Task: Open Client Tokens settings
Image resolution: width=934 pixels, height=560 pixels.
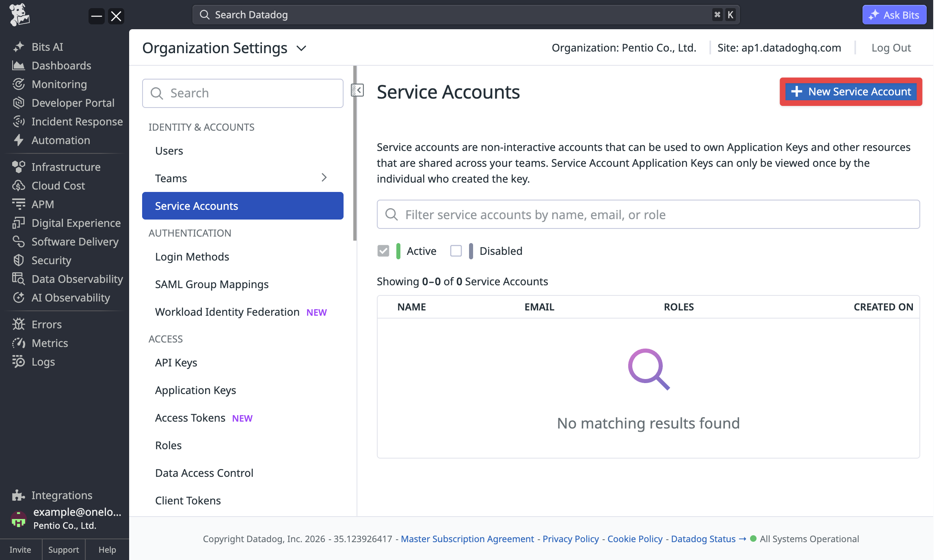Action: 243,501
